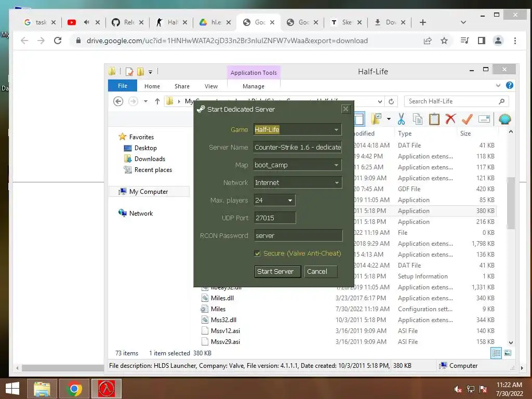Sort files by the Size column header

pos(465,134)
